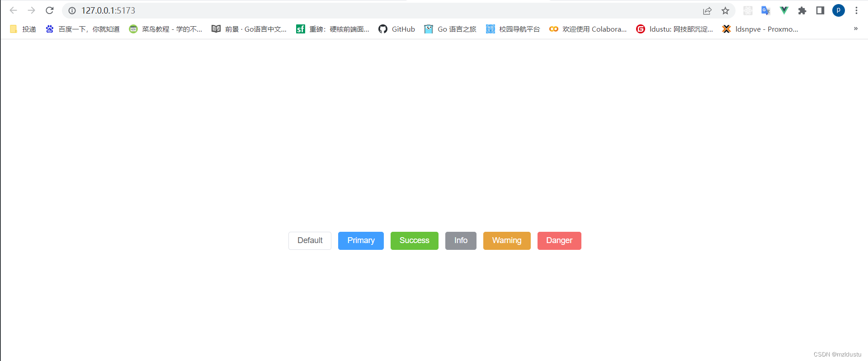Open the 菜鸟教程 bookmark

165,29
